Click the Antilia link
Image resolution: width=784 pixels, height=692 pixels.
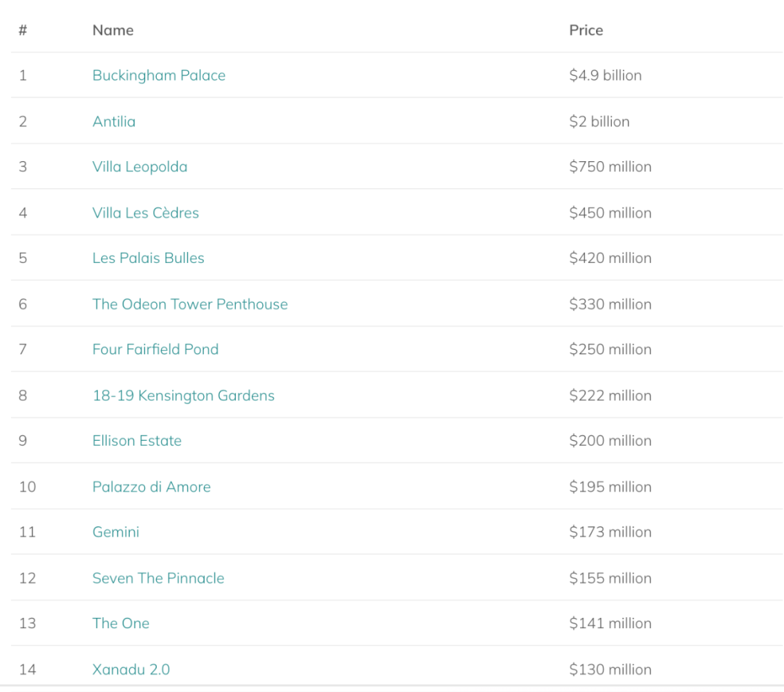[x=114, y=121]
